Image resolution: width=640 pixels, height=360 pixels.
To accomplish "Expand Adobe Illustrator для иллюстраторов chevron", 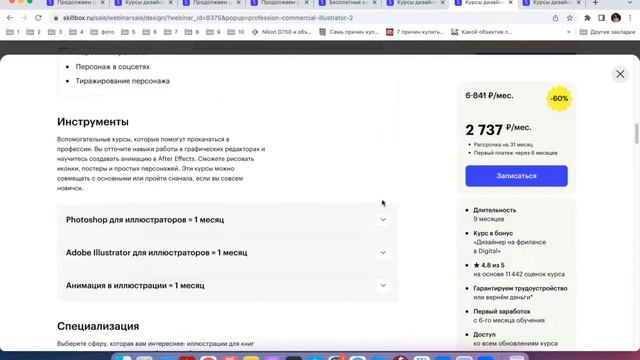I will [x=383, y=253].
